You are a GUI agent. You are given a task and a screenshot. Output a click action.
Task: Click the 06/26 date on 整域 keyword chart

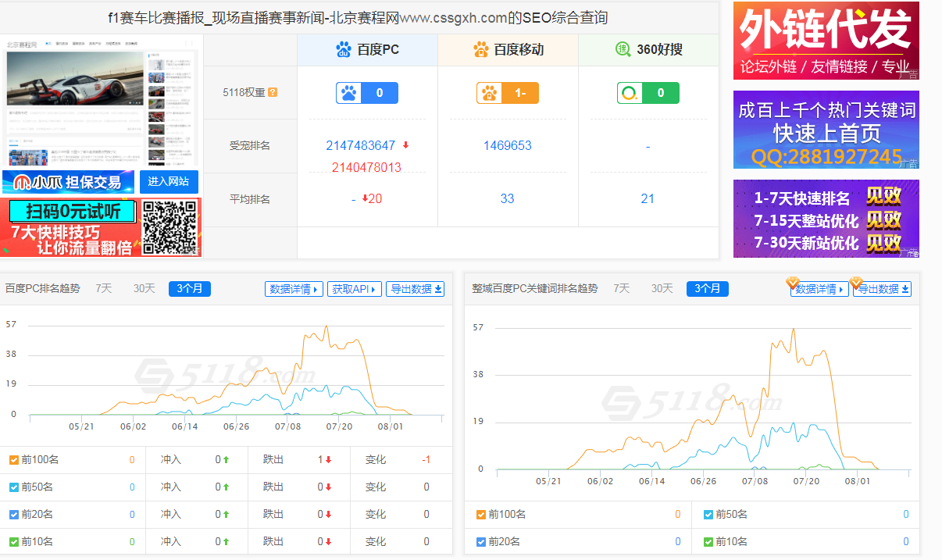704,481
